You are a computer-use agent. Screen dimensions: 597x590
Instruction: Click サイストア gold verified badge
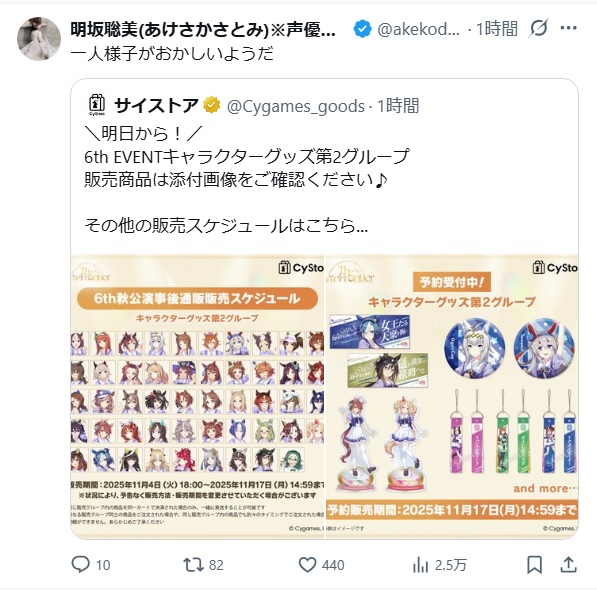tap(212, 105)
